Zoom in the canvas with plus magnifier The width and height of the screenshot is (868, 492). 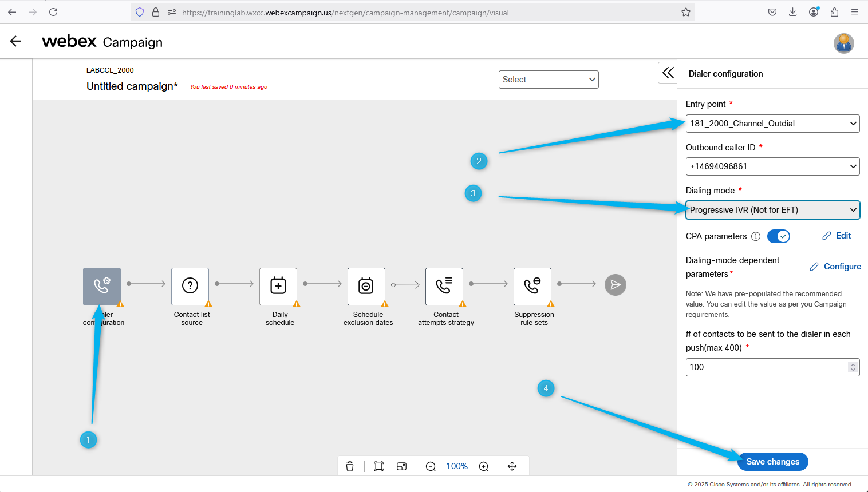(x=484, y=466)
